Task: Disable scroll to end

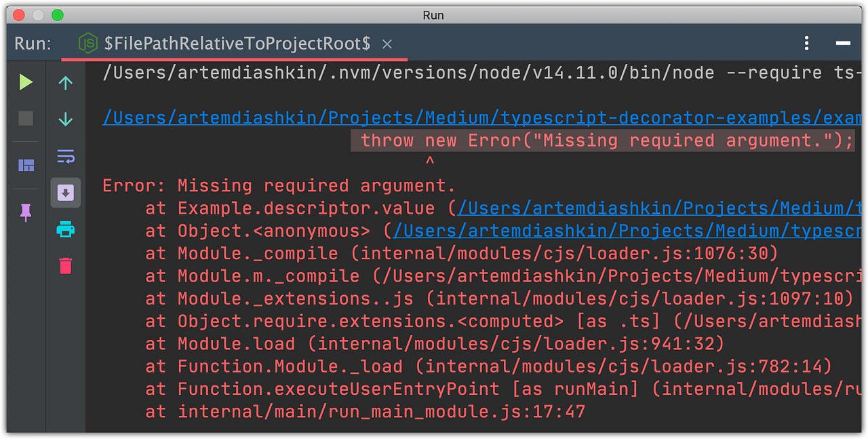Action: [x=65, y=192]
